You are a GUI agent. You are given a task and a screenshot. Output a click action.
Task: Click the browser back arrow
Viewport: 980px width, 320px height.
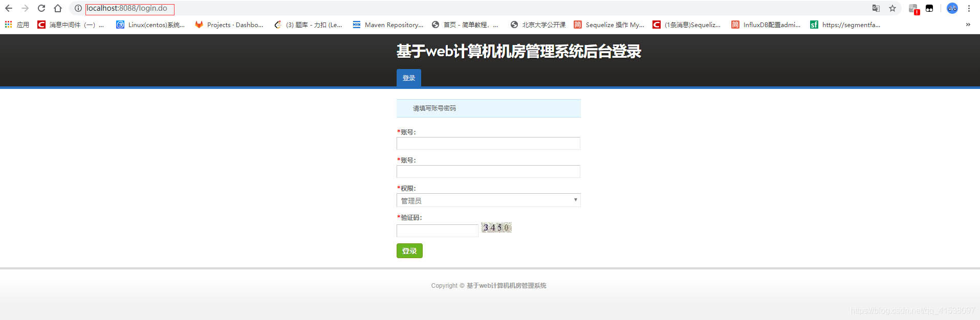tap(9, 8)
